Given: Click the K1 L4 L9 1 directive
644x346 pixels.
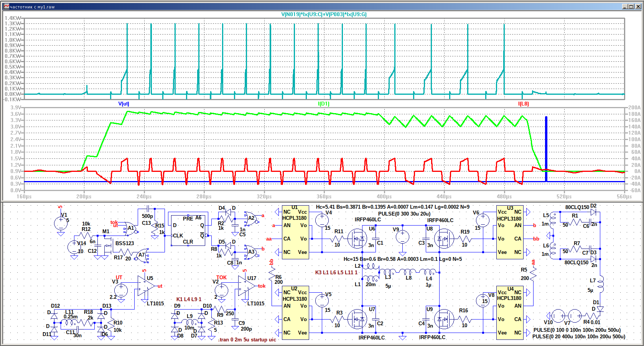Looking at the screenshot, I should (189, 299).
